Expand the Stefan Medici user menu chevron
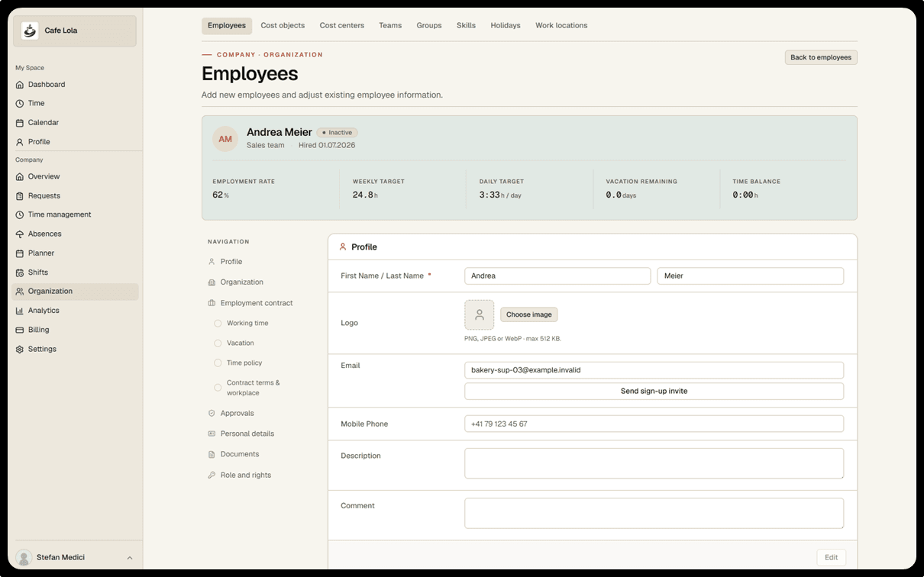924x577 pixels. [x=130, y=558]
